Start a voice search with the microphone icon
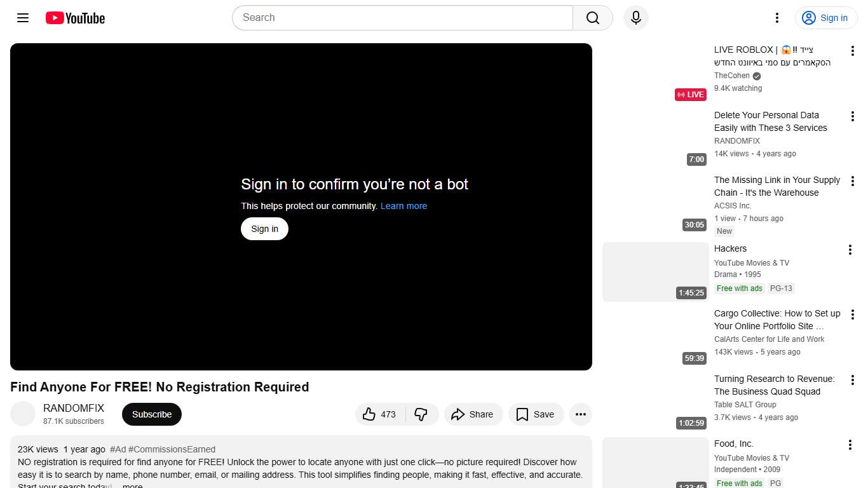 (x=635, y=18)
